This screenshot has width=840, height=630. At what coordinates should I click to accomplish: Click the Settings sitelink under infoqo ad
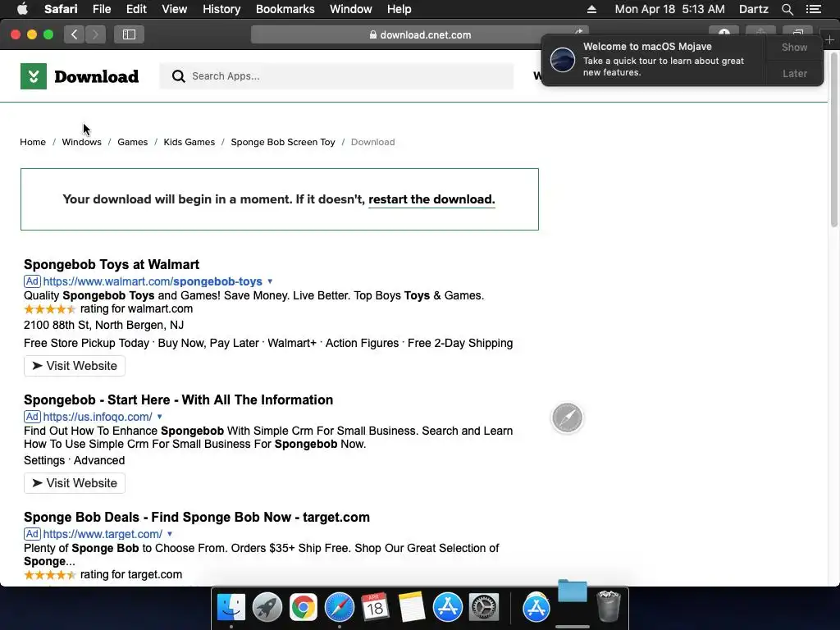click(x=44, y=461)
